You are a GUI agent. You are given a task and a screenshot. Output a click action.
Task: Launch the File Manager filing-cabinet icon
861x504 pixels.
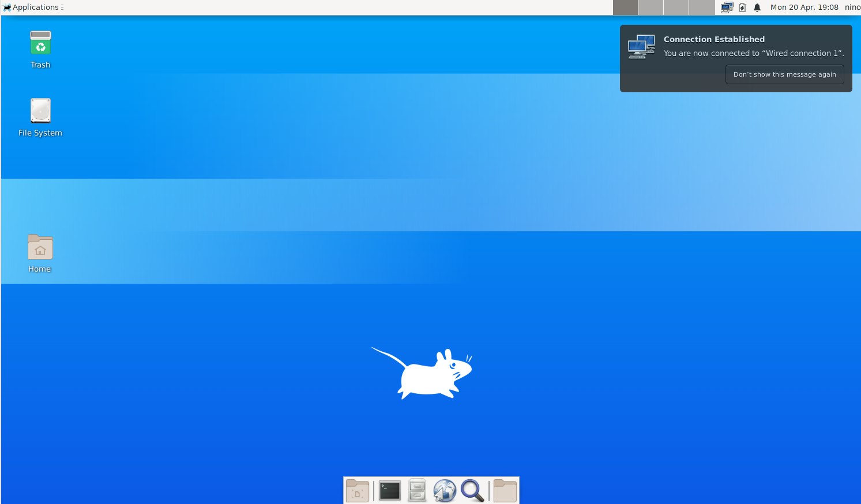(416, 490)
